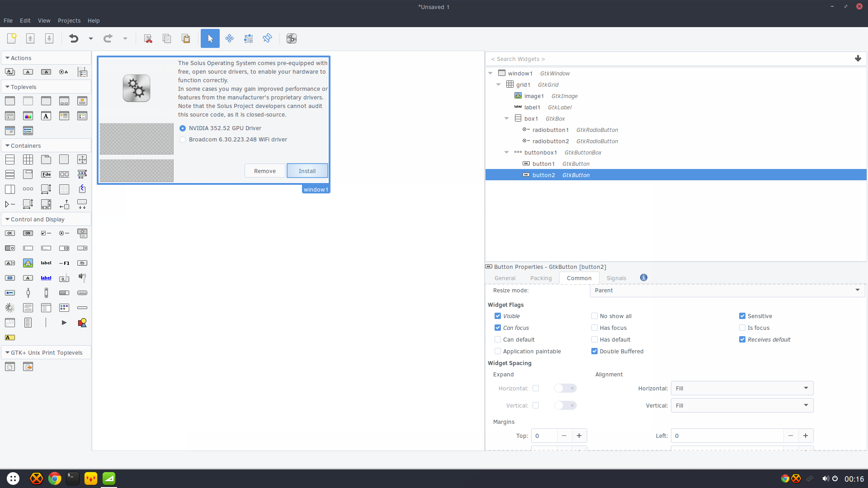This screenshot has height=488, width=868.
Task: Create a new project with the toolbar icon
Action: 12,38
